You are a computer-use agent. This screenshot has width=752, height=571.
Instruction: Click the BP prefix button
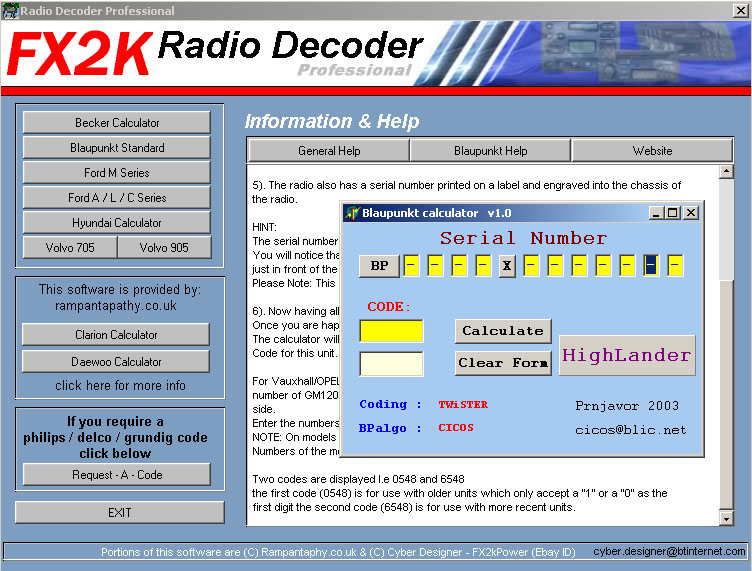[379, 266]
